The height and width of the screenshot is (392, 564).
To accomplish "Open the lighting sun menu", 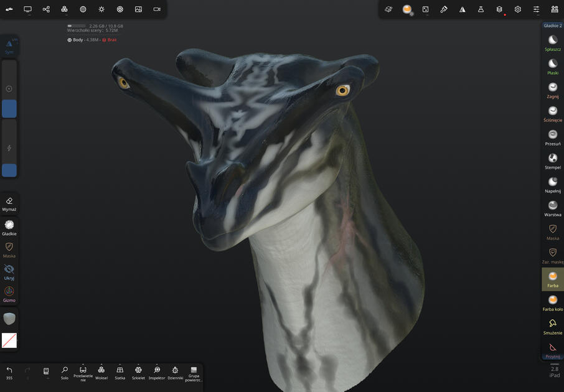I will tap(101, 9).
